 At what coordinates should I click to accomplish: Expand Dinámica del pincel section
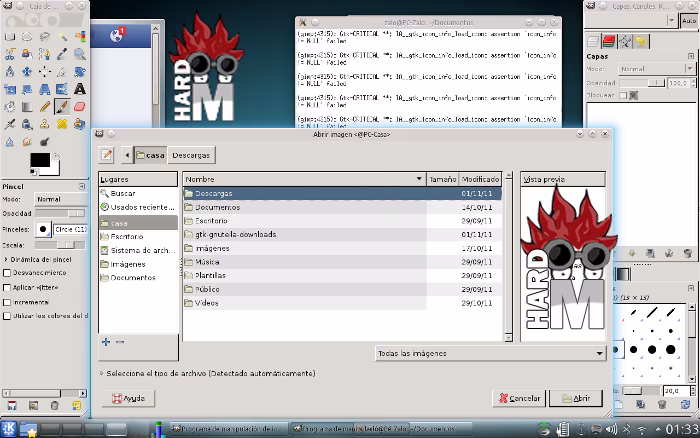(6, 259)
